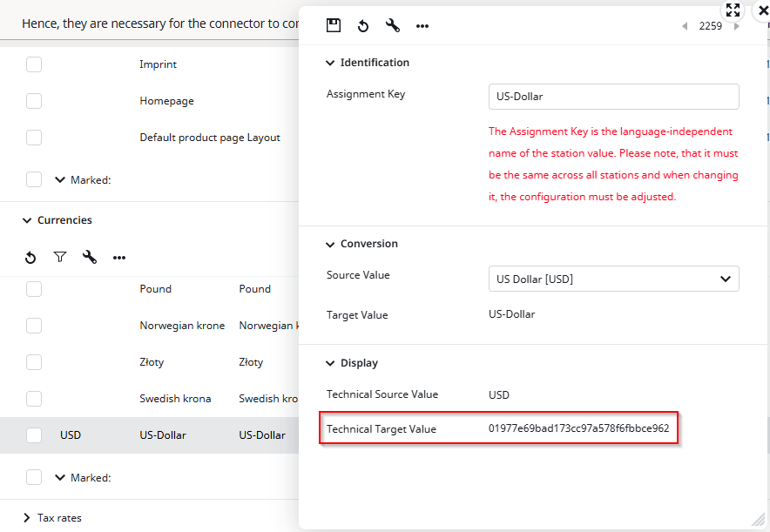
Task: Expand the detail panel to fullscreen
Action: coord(733,10)
